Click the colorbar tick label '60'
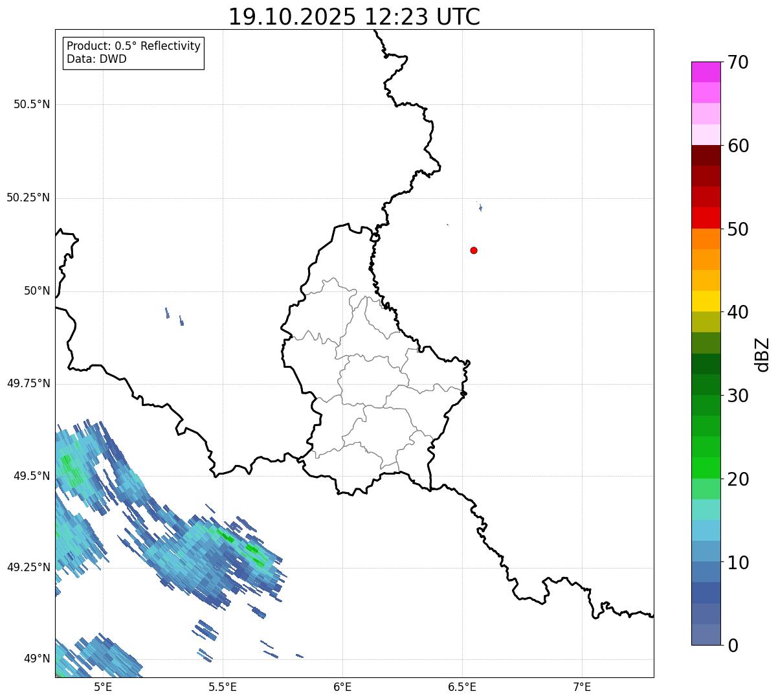The image size is (778, 700). click(738, 146)
